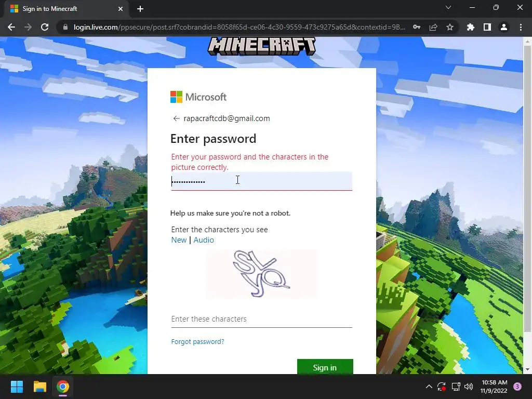
Task: Click the captcha image
Action: click(262, 274)
